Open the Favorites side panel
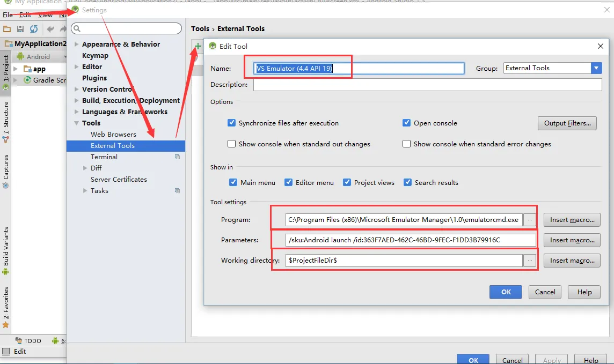 (x=6, y=308)
